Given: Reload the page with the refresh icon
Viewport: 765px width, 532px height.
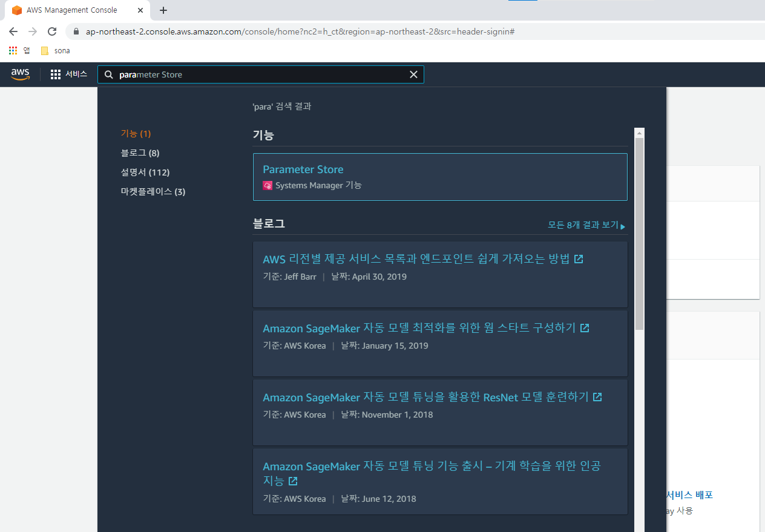Looking at the screenshot, I should click(52, 31).
